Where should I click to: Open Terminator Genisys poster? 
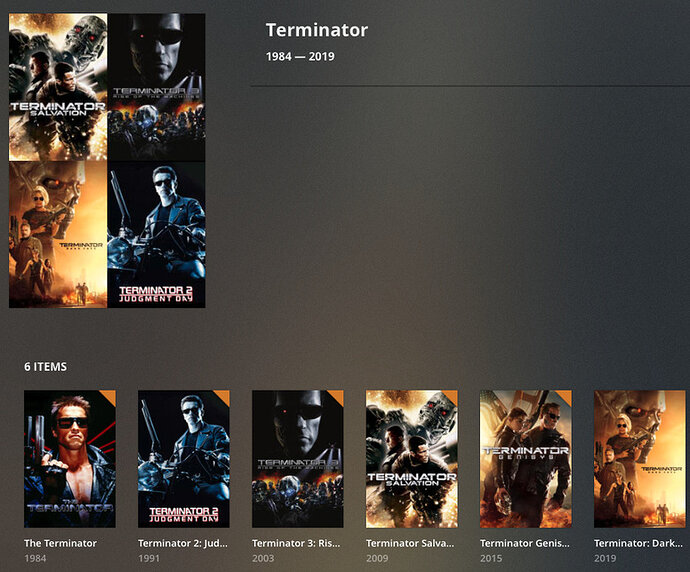pos(525,458)
